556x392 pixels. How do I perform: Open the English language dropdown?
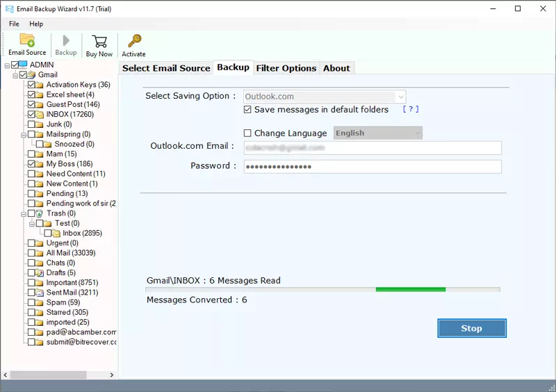418,133
